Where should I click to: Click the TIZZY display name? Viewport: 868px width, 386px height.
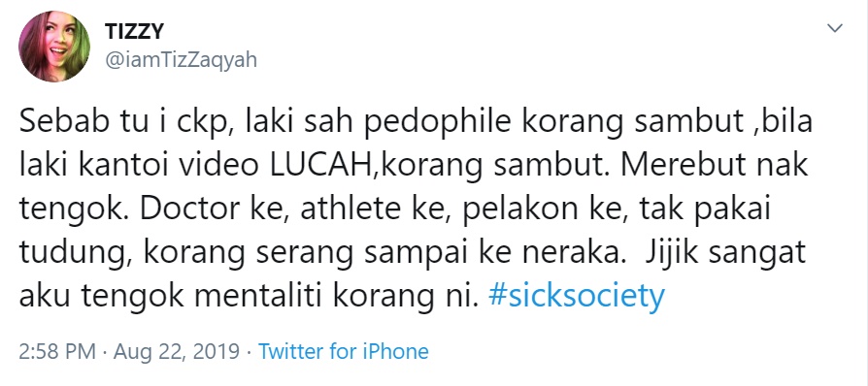tap(135, 32)
